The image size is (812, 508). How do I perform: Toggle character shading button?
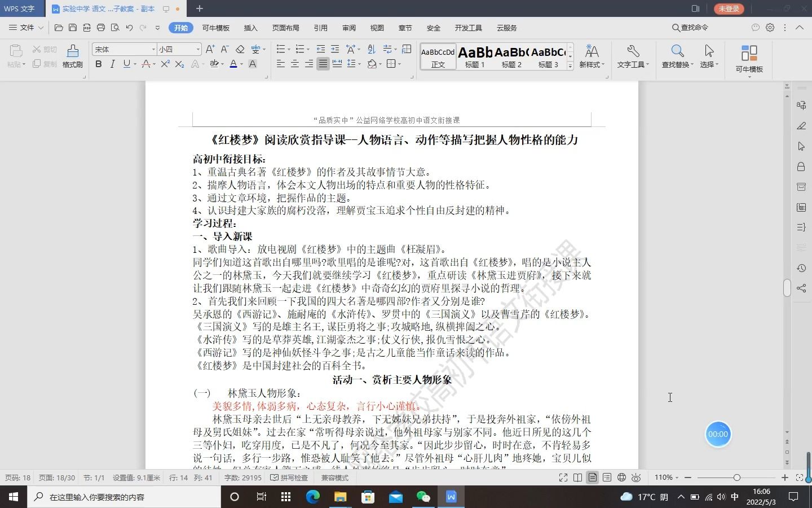[253, 64]
